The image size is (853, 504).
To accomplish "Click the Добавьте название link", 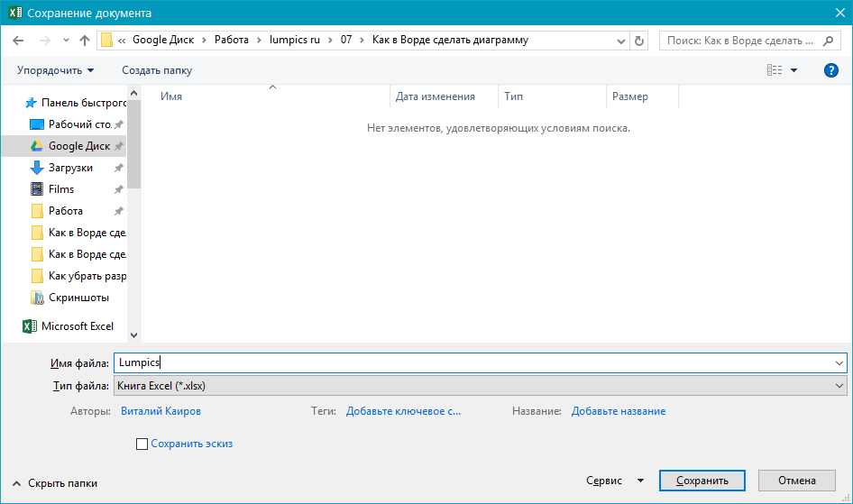I will pos(619,411).
